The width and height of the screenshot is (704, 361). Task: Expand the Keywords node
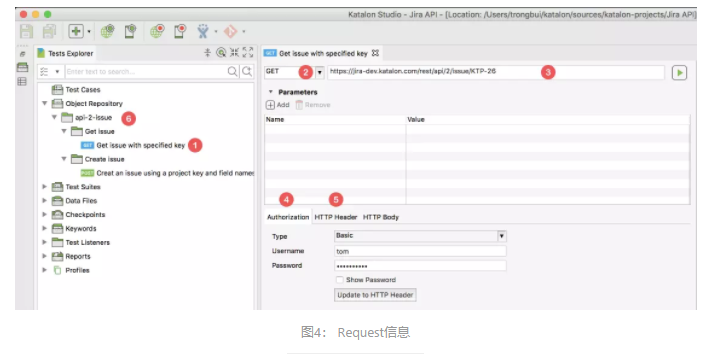tap(44, 228)
